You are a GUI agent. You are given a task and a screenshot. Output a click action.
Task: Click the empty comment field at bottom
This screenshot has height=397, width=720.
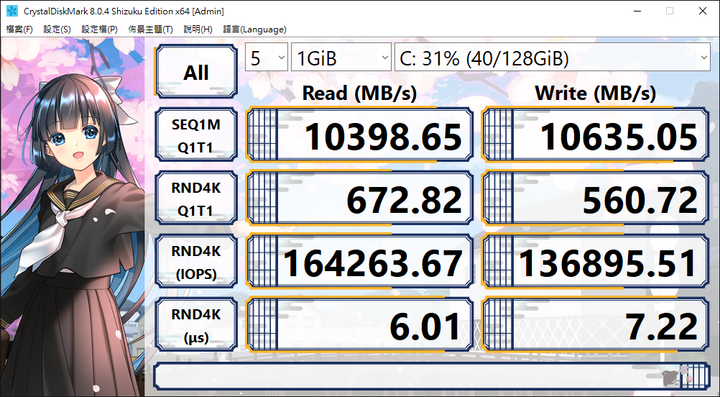pos(432,376)
